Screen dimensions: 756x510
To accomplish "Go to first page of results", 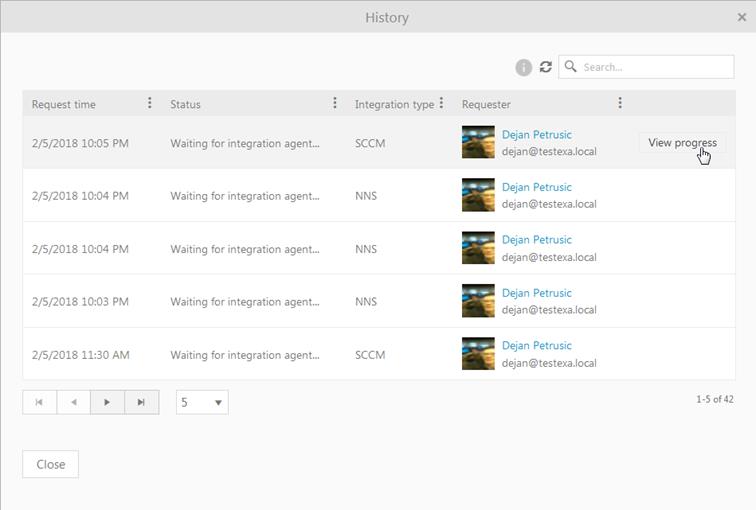I will [39, 402].
